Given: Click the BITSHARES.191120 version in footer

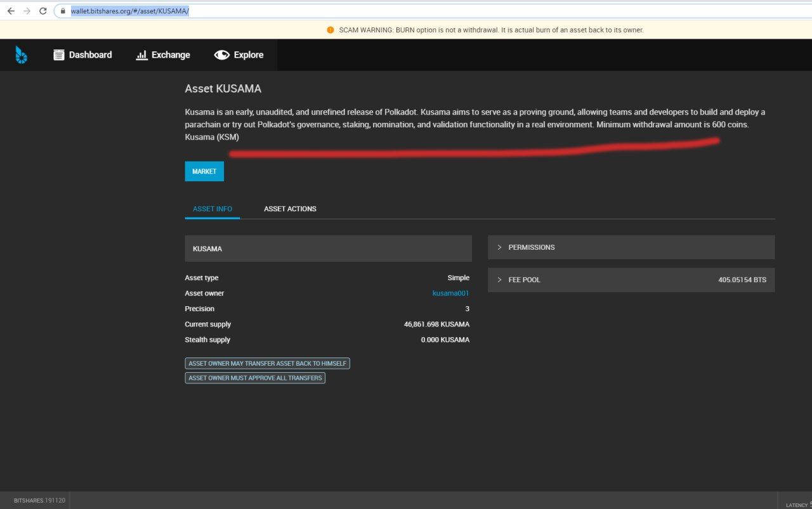Looking at the screenshot, I should tap(39, 500).
